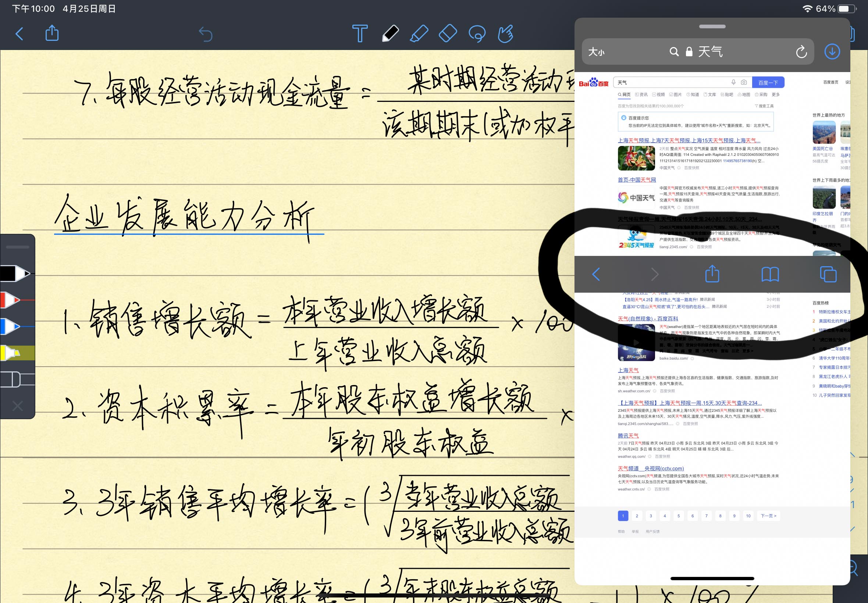
Task: Expand the 更多 search categories
Action: [776, 94]
